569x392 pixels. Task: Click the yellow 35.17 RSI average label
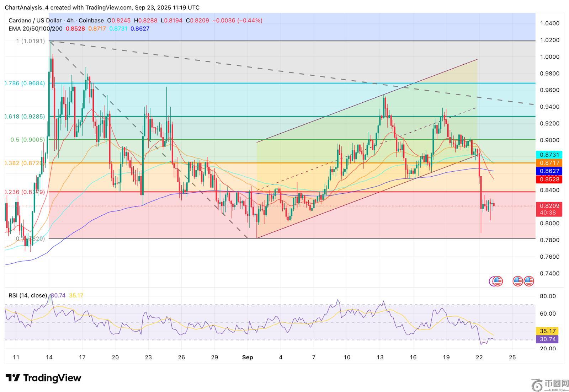[548, 331]
